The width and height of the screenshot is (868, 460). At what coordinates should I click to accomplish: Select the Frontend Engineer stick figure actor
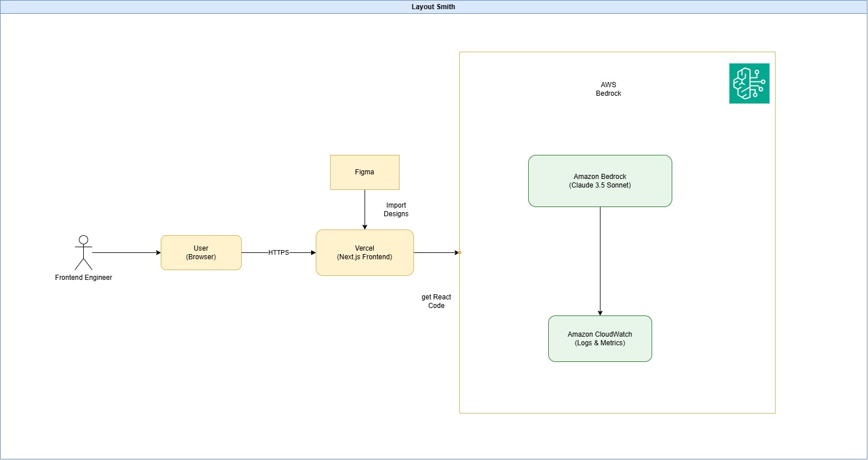[x=84, y=252]
